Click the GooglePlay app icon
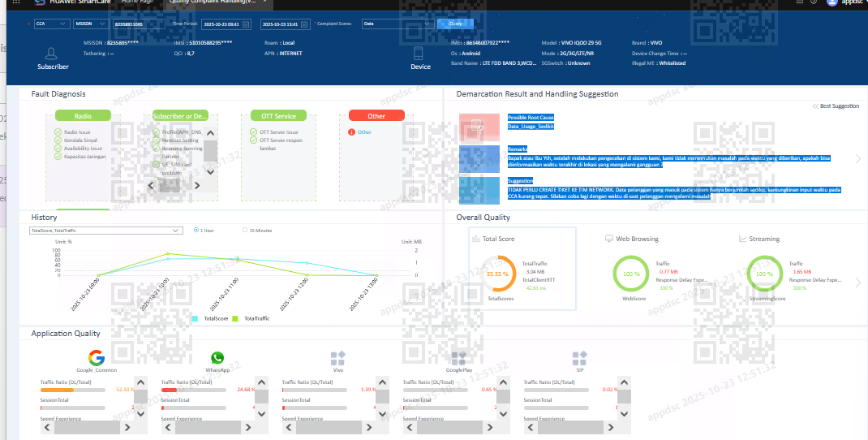The image size is (868, 440). pos(458,358)
